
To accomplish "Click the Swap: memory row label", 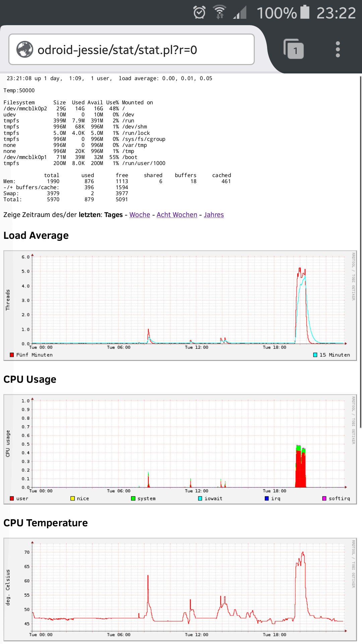I will 11,194.
